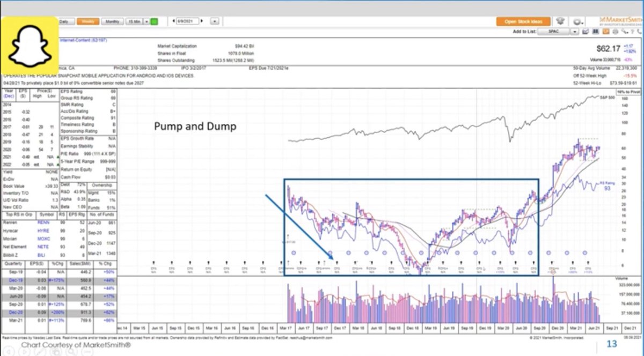Select the Weekly chart period
The image size is (644, 356).
coord(87,21)
